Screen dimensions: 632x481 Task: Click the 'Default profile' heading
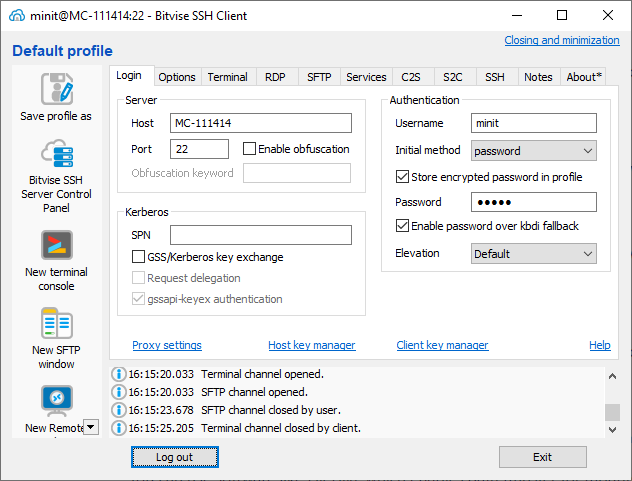[62, 51]
